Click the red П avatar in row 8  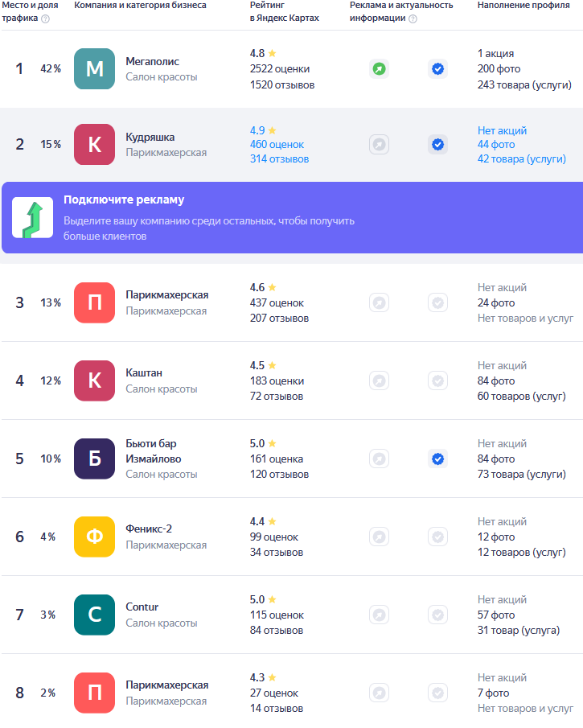pos(94,693)
